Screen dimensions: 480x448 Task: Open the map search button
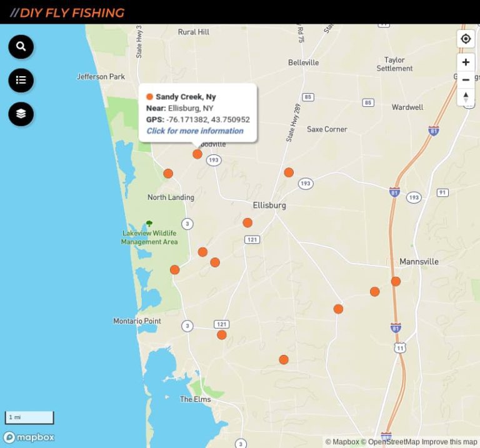coord(21,46)
